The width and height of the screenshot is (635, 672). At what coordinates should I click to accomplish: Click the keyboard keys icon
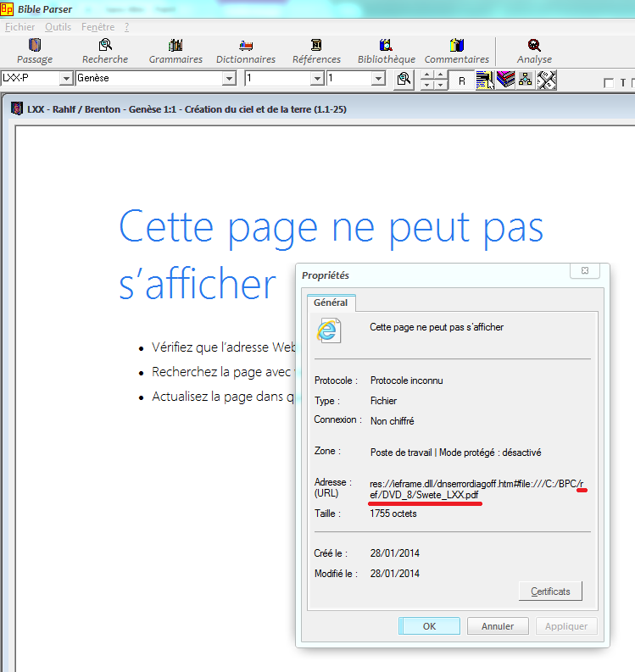(546, 81)
